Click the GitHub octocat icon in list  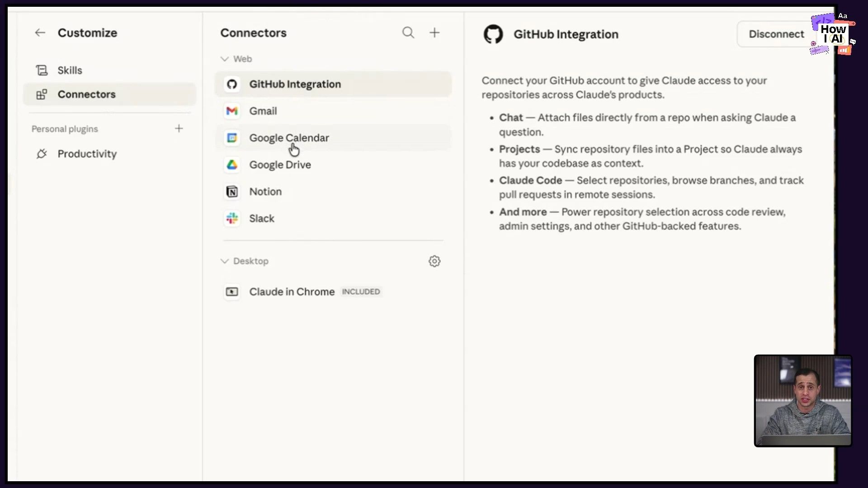coord(232,84)
